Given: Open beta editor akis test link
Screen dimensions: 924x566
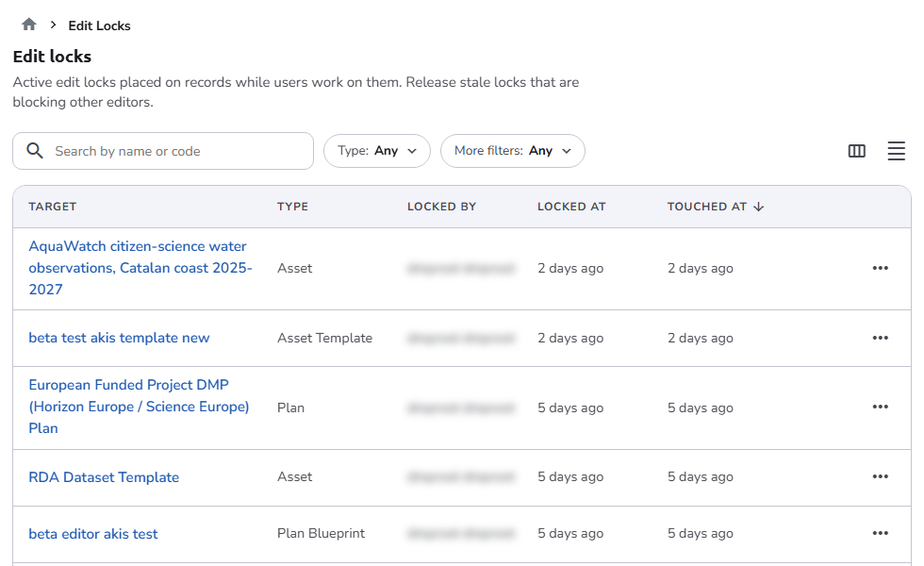Looking at the screenshot, I should pos(93,534).
